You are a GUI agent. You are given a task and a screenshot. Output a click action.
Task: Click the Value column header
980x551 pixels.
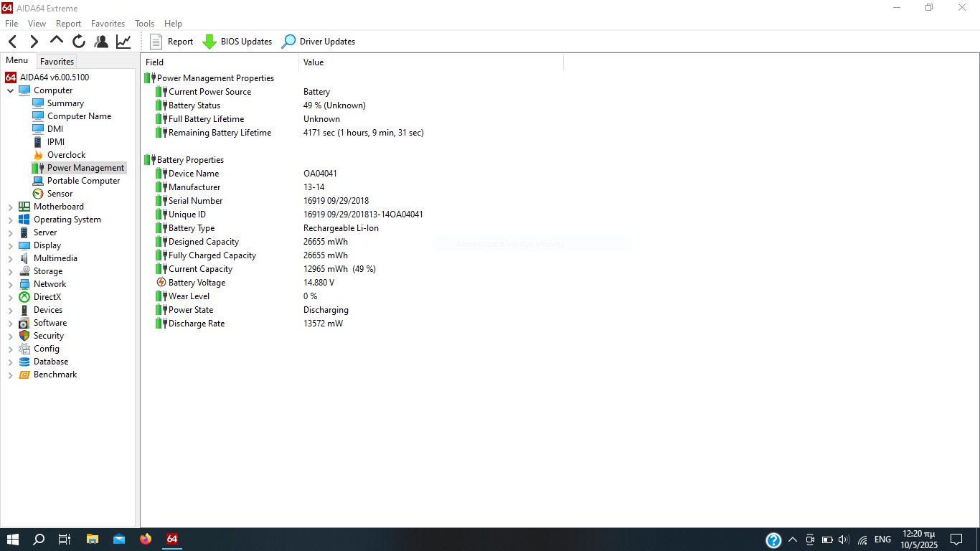[431, 62]
